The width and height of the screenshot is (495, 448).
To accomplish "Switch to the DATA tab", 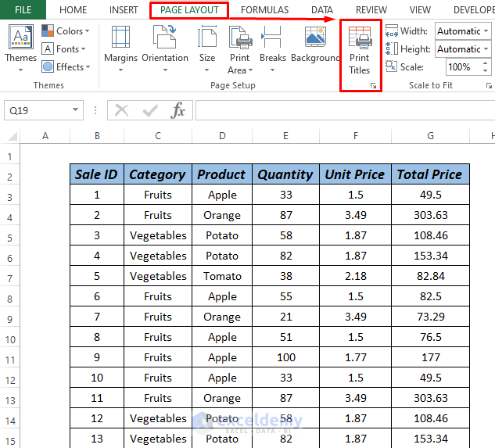I will click(x=322, y=10).
